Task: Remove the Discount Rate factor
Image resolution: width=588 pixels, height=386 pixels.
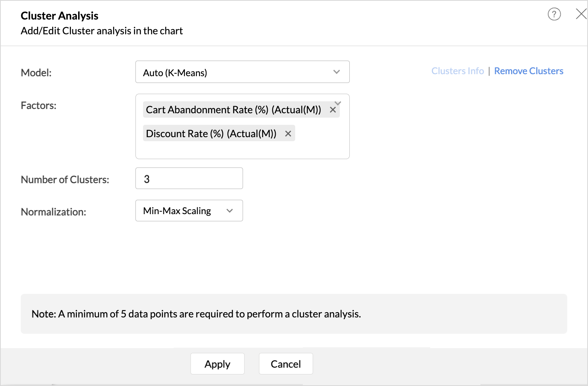Action: [x=288, y=133]
